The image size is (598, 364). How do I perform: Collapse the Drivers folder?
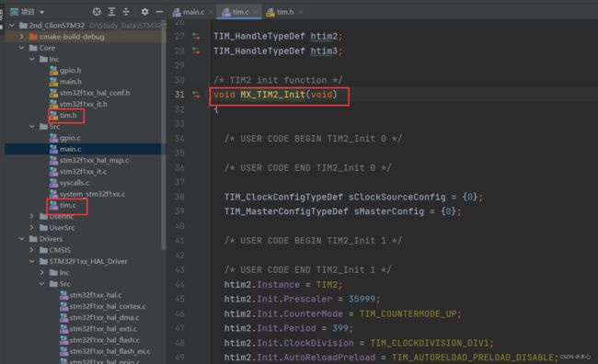pos(22,239)
